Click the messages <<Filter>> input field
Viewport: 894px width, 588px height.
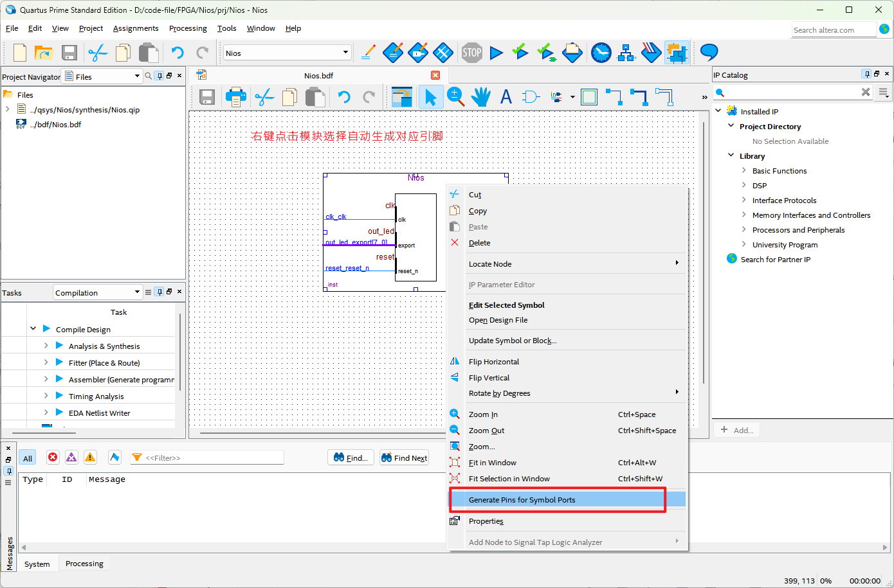click(207, 458)
